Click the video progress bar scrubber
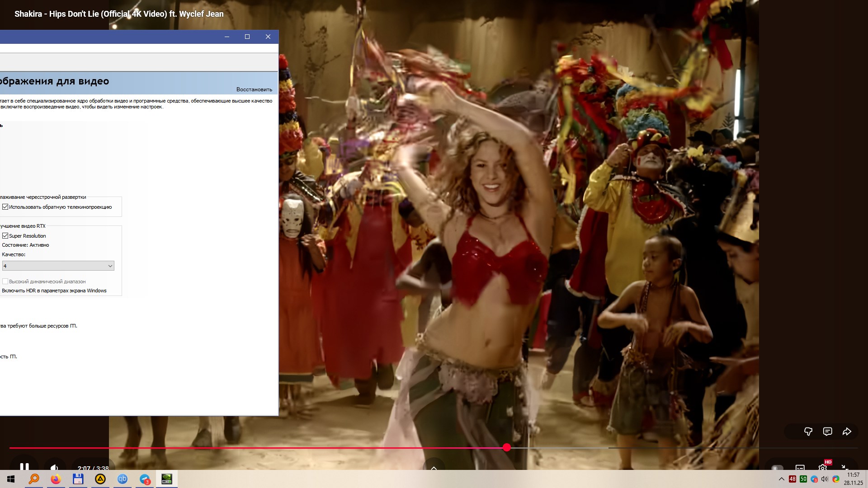The height and width of the screenshot is (488, 868). tap(507, 447)
